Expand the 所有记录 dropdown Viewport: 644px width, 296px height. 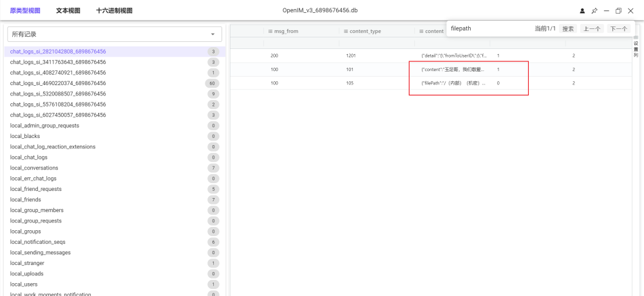click(x=213, y=34)
